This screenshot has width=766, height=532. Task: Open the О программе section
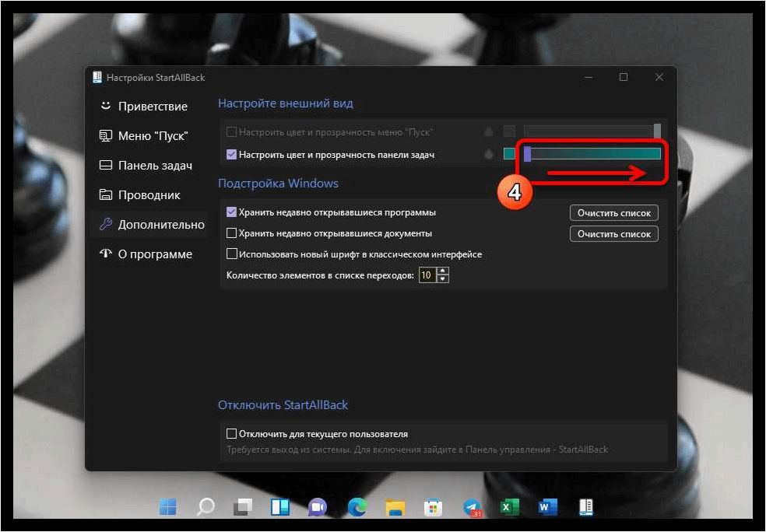pyautogui.click(x=146, y=254)
